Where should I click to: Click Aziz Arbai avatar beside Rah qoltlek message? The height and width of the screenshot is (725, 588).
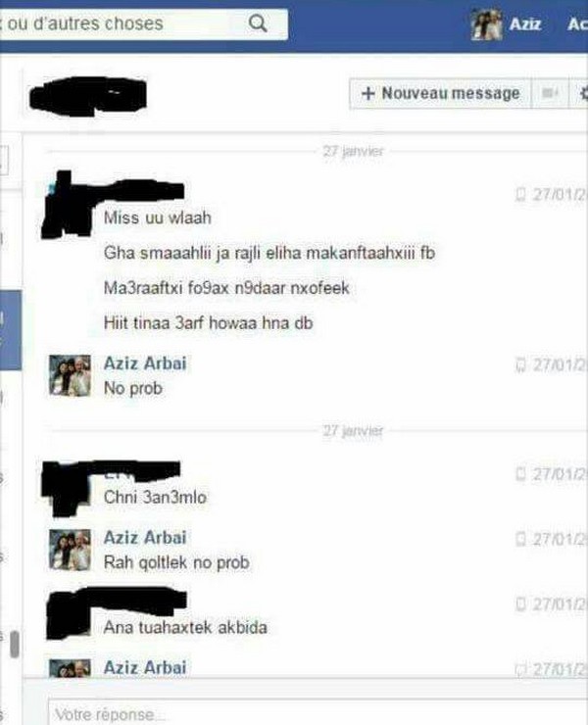tap(70, 550)
